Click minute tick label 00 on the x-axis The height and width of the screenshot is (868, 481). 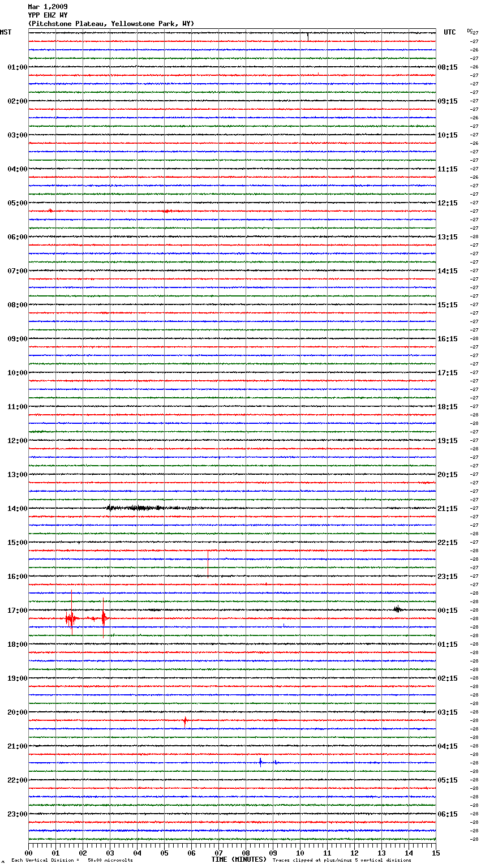28,853
